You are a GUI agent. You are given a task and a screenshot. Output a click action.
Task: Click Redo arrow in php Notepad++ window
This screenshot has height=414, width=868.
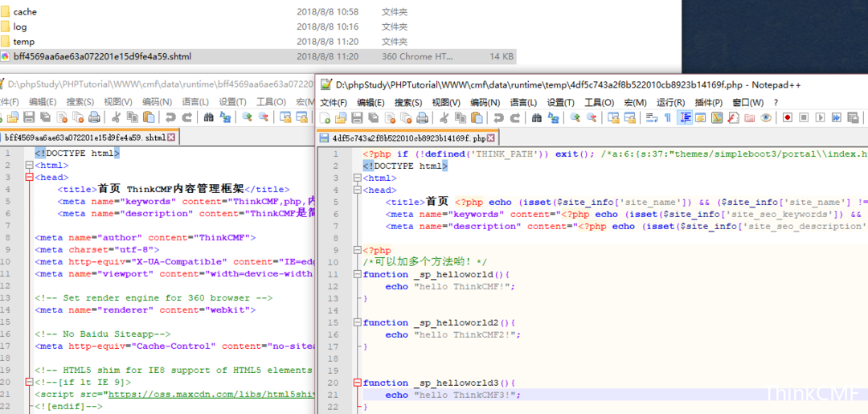[515, 117]
